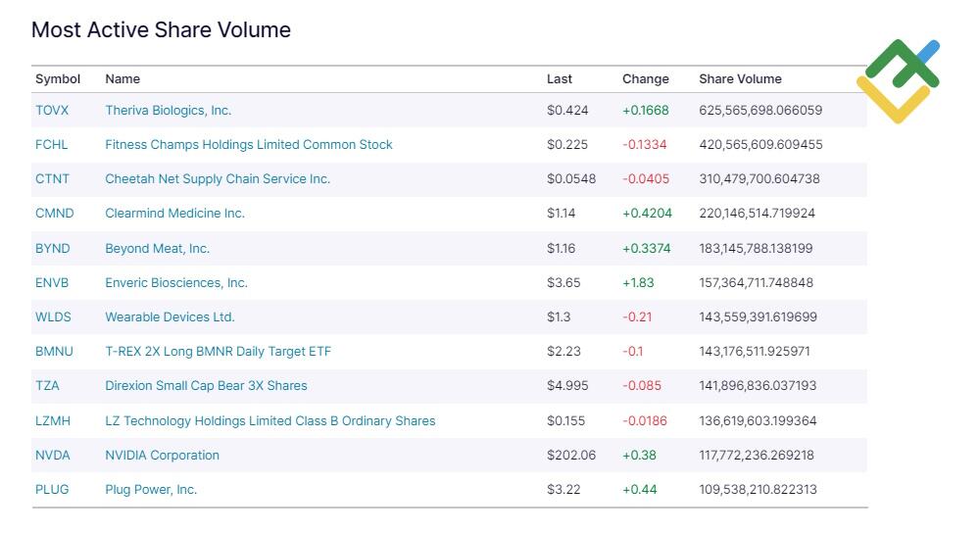
Task: Select the $0.0548 last price
Action: tap(571, 179)
